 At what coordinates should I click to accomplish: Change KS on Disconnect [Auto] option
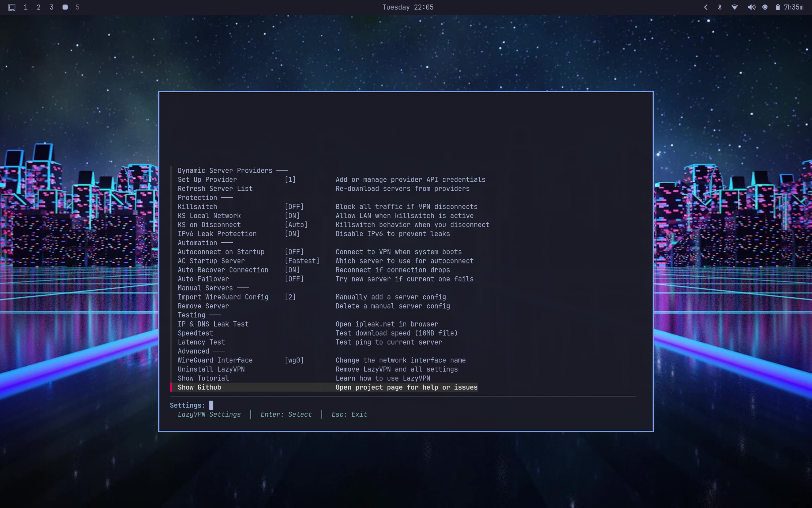coord(209,225)
